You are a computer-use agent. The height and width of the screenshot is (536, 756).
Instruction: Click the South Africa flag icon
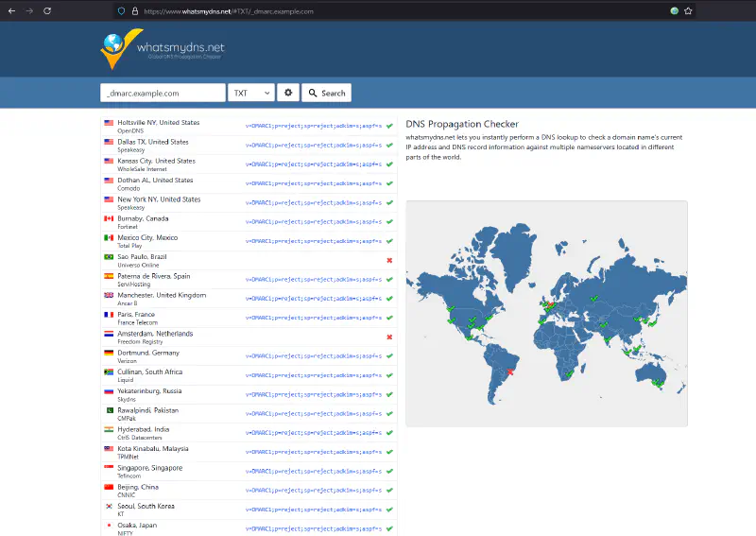pyautogui.click(x=109, y=372)
